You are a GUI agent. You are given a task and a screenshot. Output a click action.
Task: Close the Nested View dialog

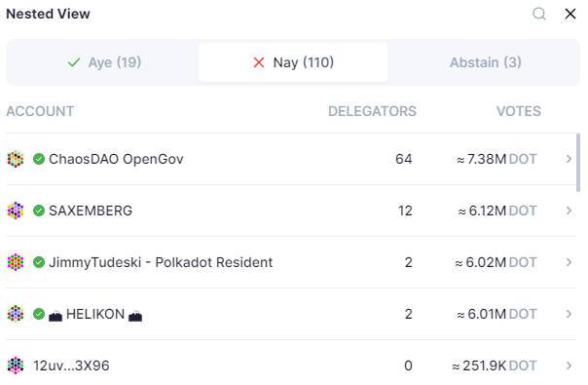(x=570, y=14)
